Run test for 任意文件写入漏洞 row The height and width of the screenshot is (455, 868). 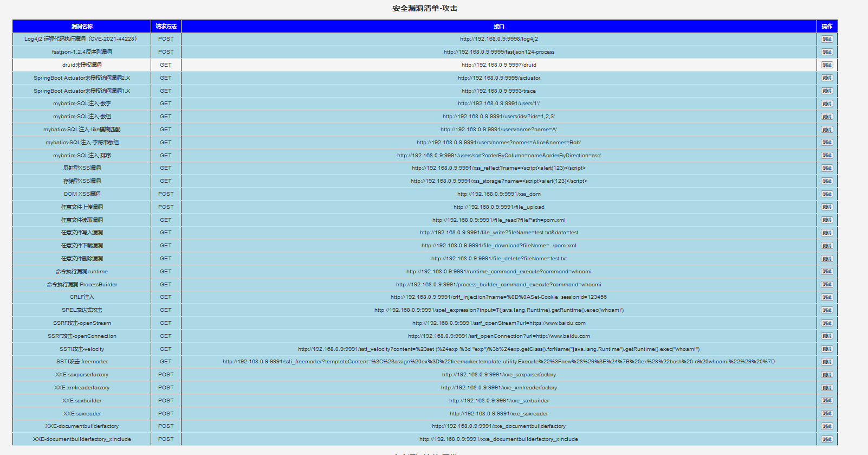[x=827, y=233]
